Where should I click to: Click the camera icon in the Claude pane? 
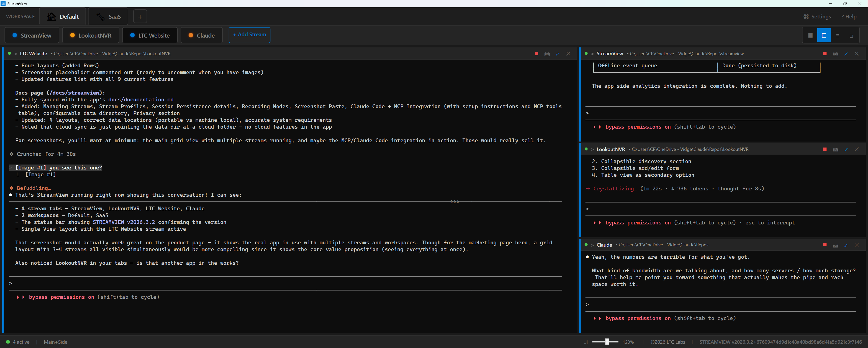(x=835, y=245)
